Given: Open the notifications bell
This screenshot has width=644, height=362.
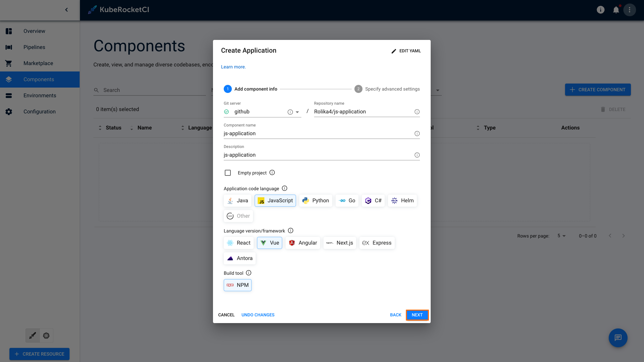Looking at the screenshot, I should [616, 10].
